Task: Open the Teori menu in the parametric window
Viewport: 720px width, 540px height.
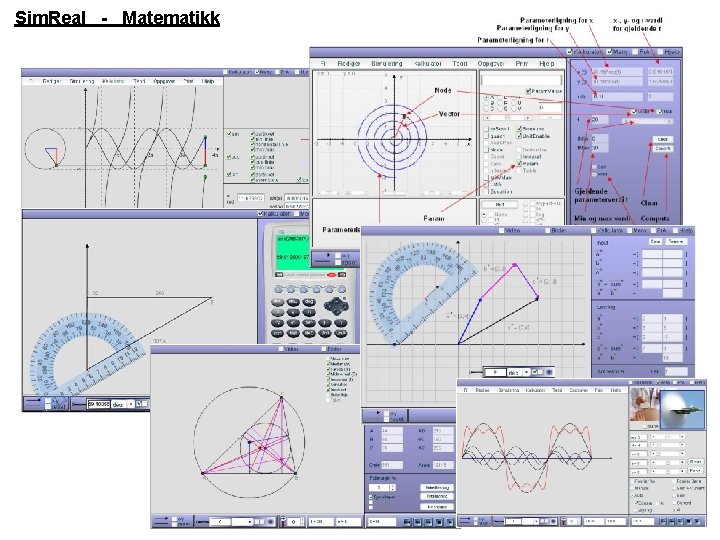Action: coord(460,63)
